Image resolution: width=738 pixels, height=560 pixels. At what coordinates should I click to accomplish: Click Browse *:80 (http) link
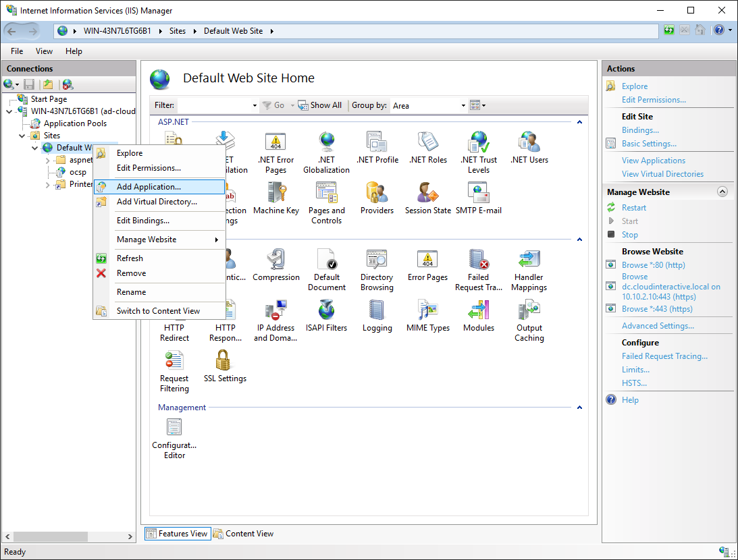tap(654, 265)
